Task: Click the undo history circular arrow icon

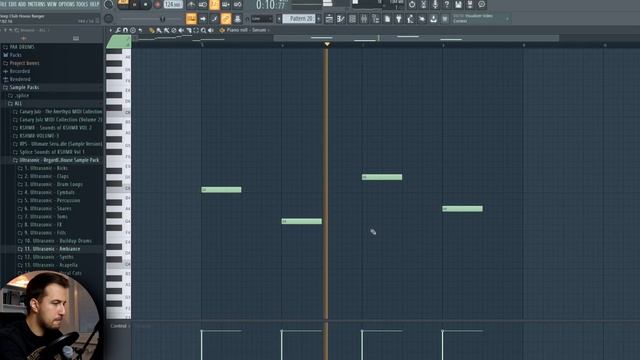Action: (x=412, y=4)
